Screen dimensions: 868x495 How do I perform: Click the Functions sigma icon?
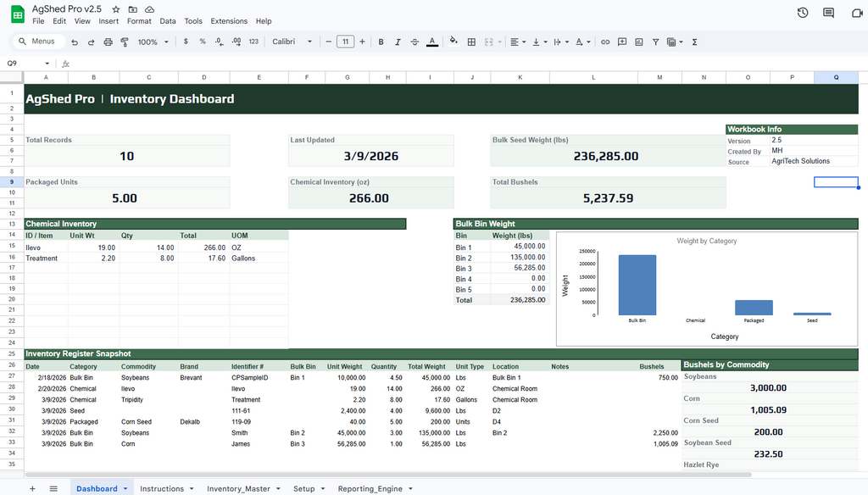point(694,41)
